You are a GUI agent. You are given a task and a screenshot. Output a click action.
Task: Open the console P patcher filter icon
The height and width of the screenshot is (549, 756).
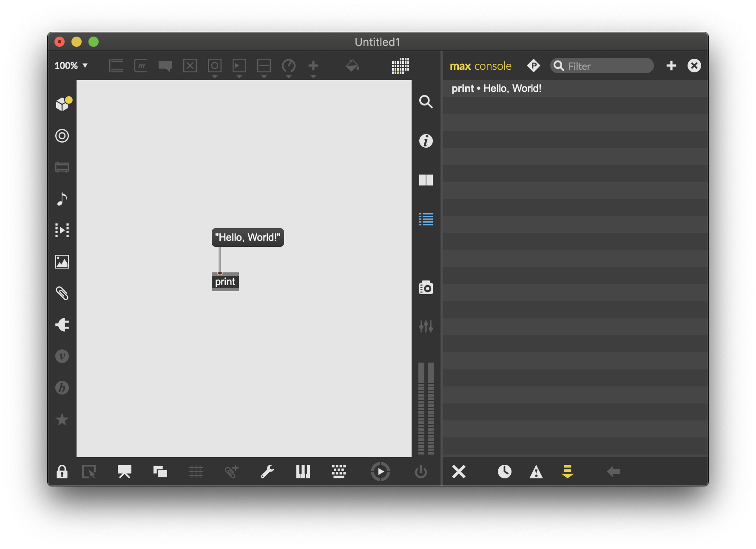pos(534,66)
